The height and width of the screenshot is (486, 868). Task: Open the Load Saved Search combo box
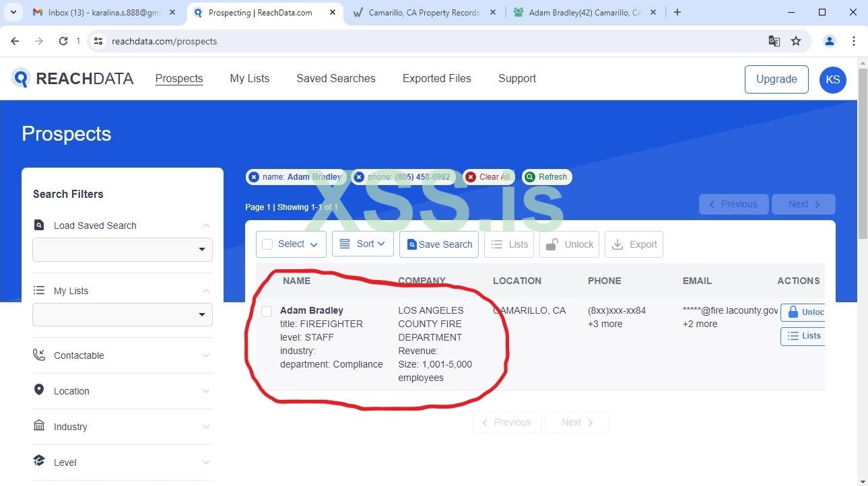point(123,250)
